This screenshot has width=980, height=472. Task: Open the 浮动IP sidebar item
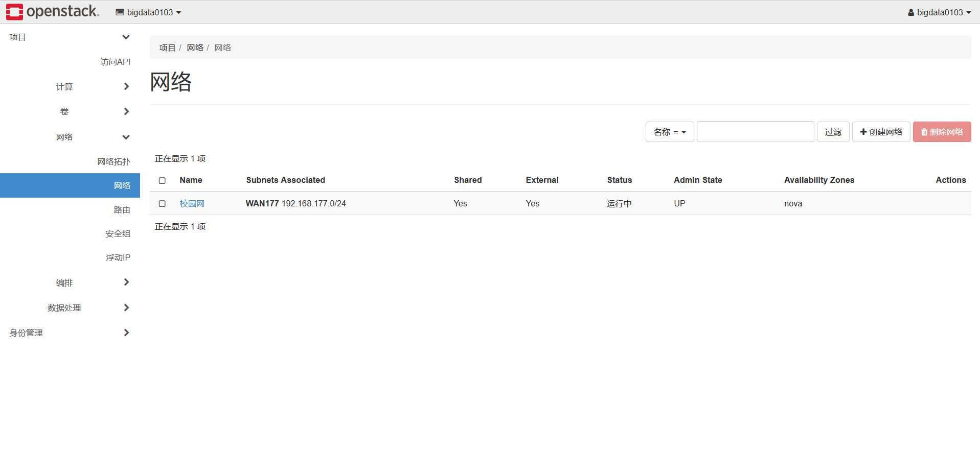pyautogui.click(x=118, y=257)
